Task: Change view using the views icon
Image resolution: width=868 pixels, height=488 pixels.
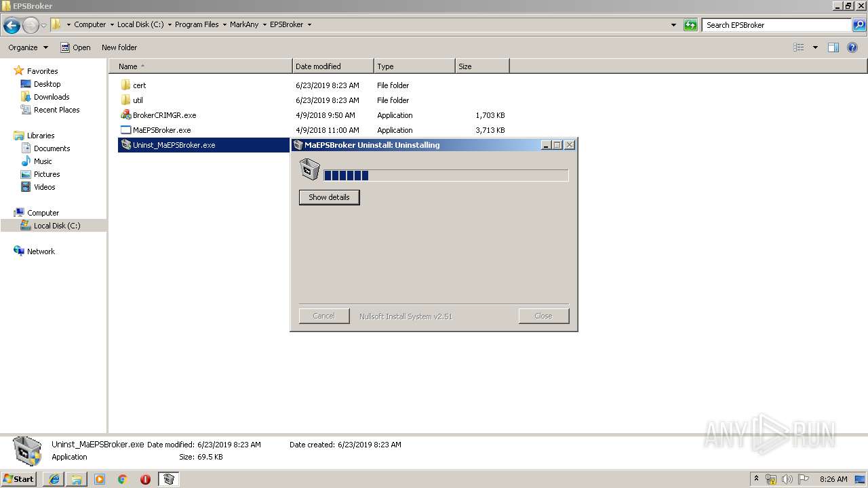Action: pyautogui.click(x=799, y=47)
